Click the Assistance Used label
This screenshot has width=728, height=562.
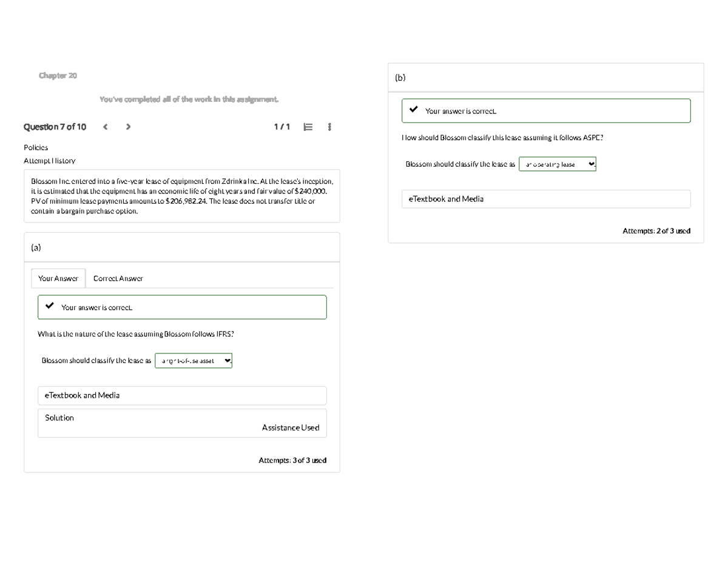(x=290, y=427)
